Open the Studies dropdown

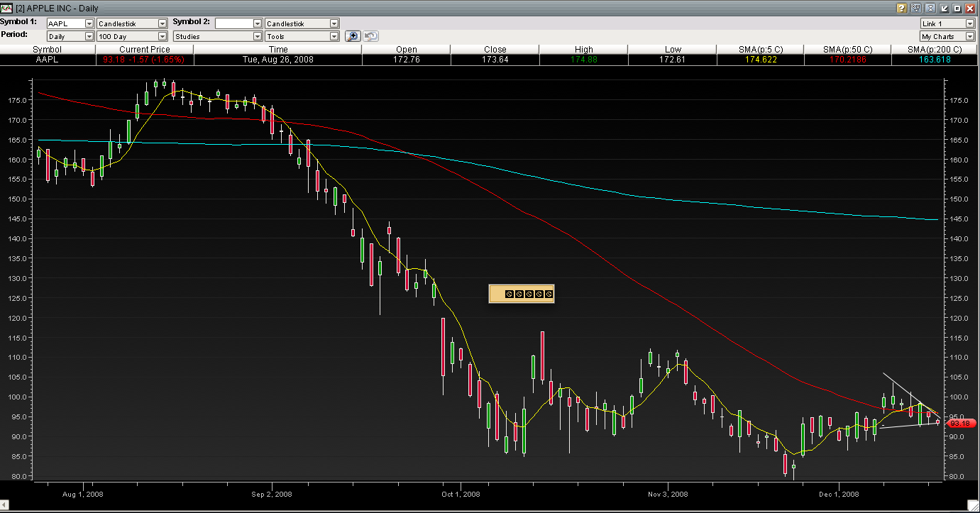click(258, 36)
